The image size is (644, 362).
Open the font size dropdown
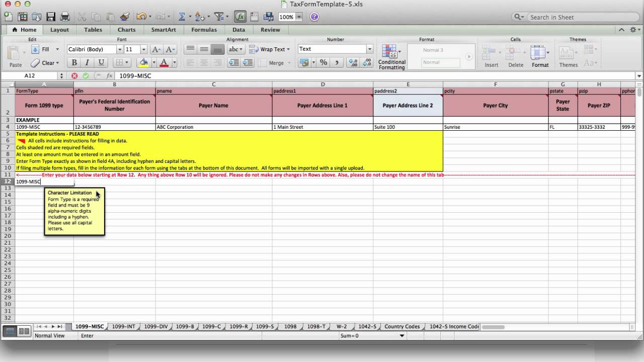143,49
